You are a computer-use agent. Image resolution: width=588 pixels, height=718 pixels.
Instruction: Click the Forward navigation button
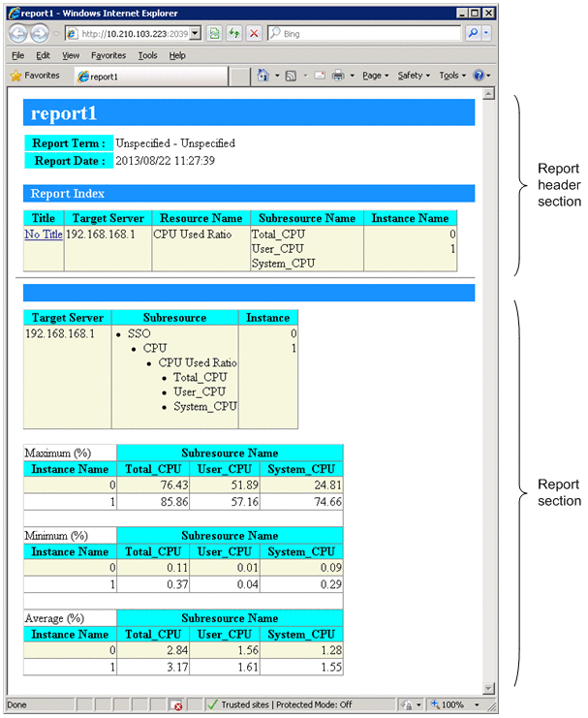click(x=40, y=33)
